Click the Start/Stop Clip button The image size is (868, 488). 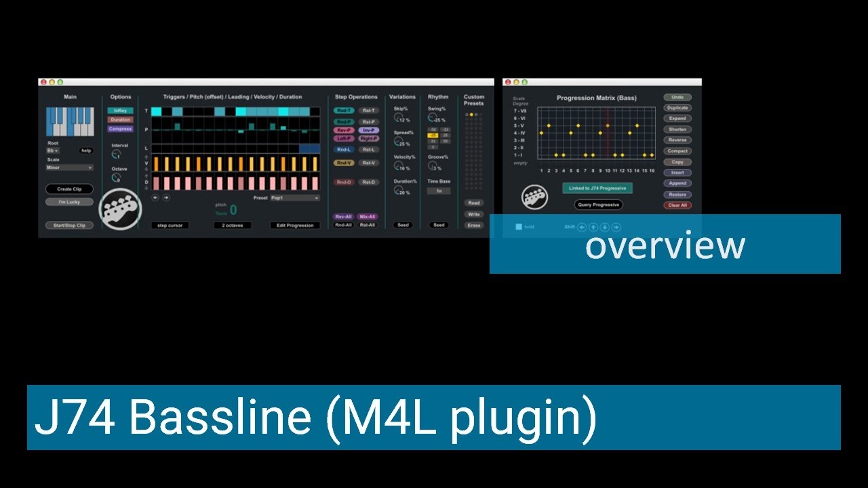click(x=69, y=225)
